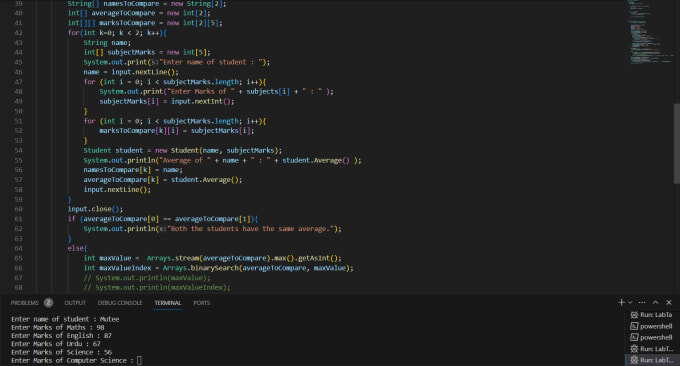Click 'String name;' declaration line
This screenshot has height=366, width=680.
click(x=107, y=42)
